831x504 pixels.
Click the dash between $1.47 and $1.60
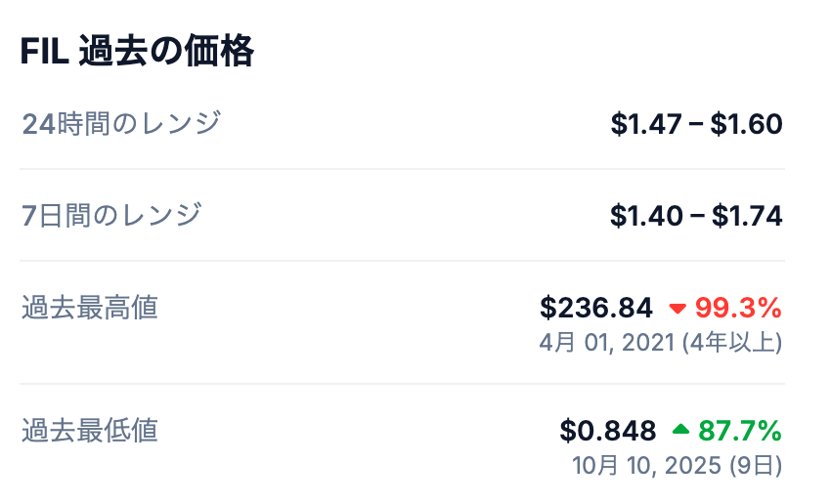(x=696, y=125)
